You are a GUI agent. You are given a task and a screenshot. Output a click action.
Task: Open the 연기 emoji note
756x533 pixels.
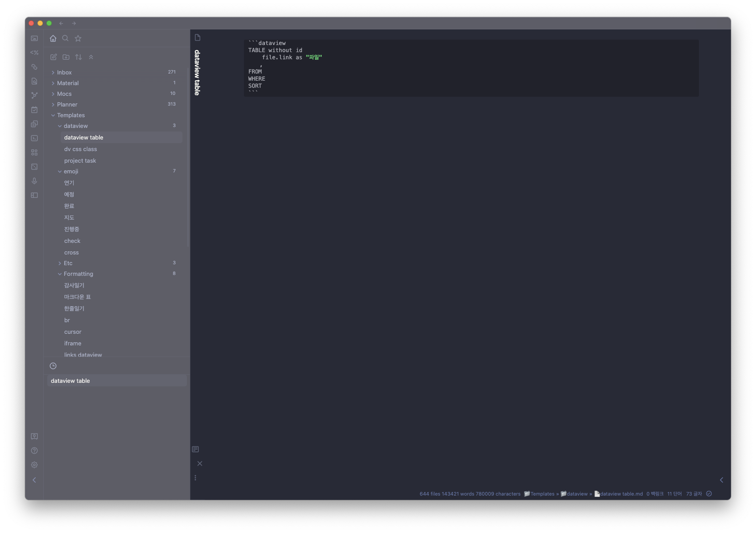coord(121,183)
